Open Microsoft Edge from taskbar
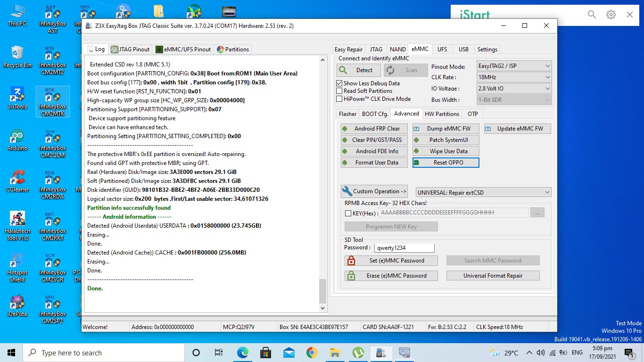The width and height of the screenshot is (644, 362). [x=242, y=353]
